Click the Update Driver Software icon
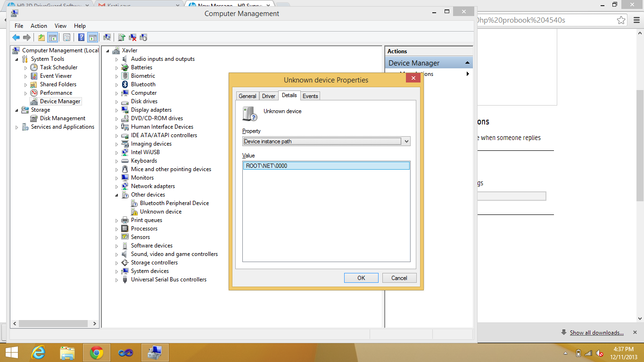Viewport: 644px width, 362px height. pos(122,38)
